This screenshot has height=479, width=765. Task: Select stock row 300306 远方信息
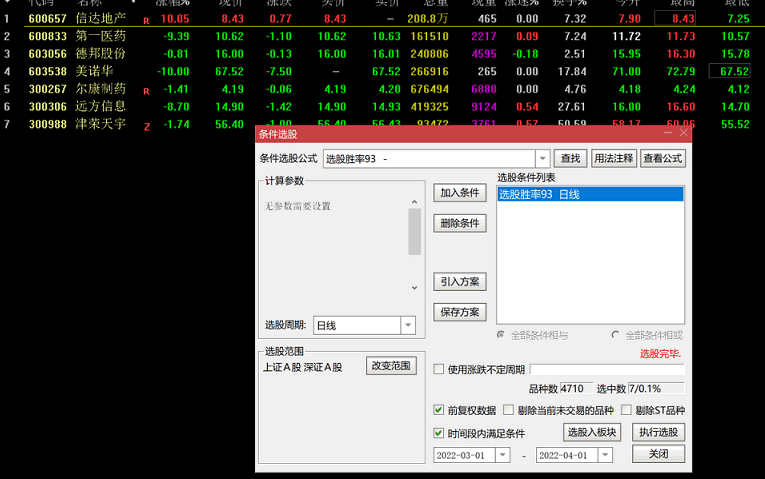382,106
